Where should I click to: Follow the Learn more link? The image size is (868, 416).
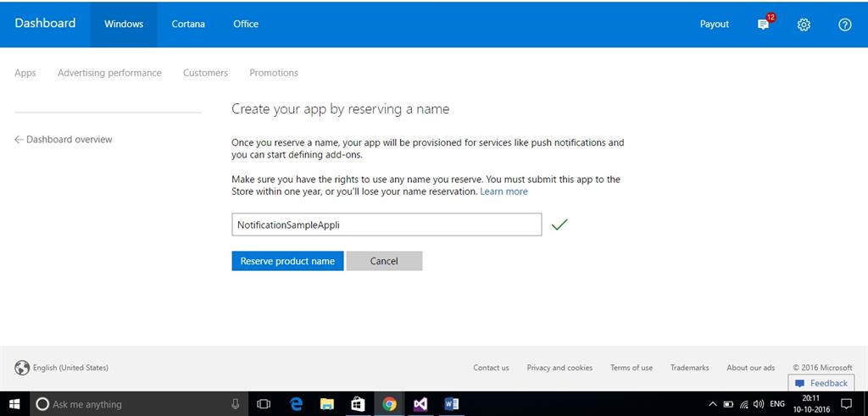(x=504, y=191)
